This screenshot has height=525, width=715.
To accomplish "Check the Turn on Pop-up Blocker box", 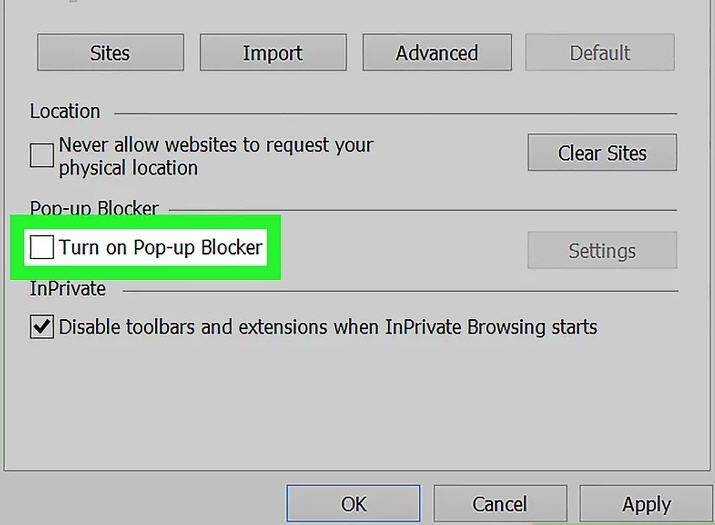I will coord(42,247).
